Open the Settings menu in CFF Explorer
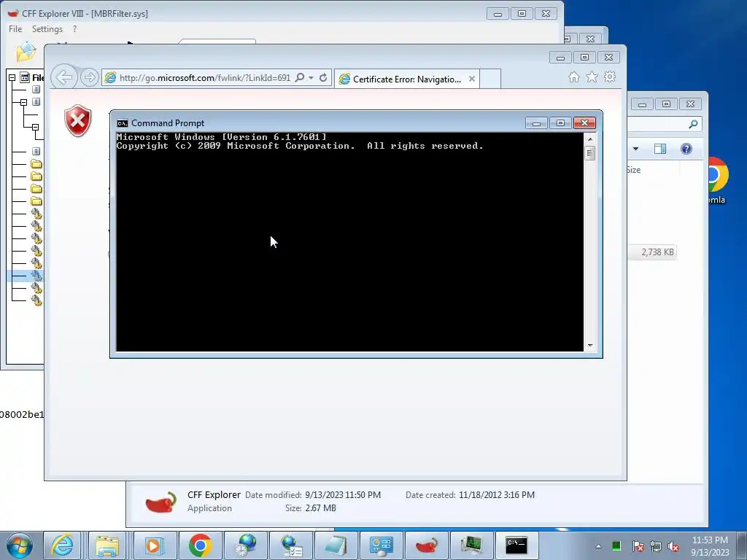 coord(47,29)
